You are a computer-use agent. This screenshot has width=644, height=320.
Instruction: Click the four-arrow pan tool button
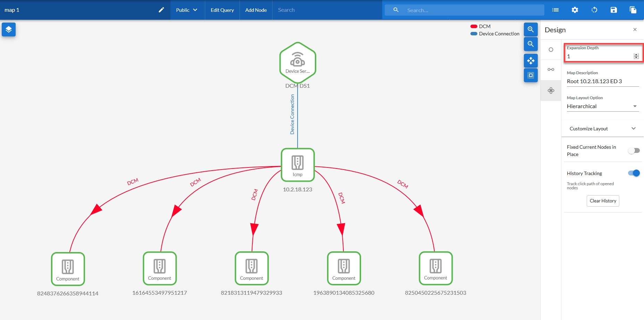tap(530, 61)
